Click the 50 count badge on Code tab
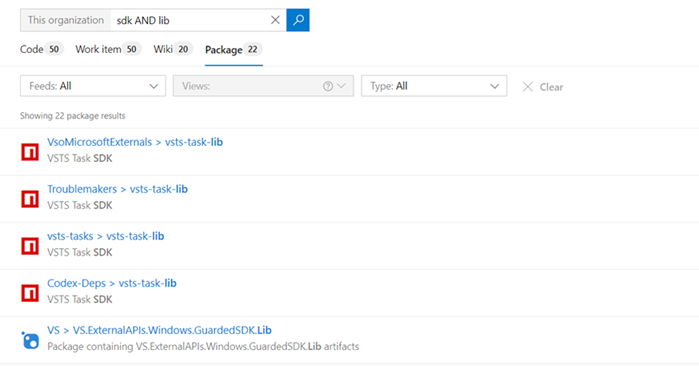Image resolution: width=699 pixels, height=366 pixels. 54,49
